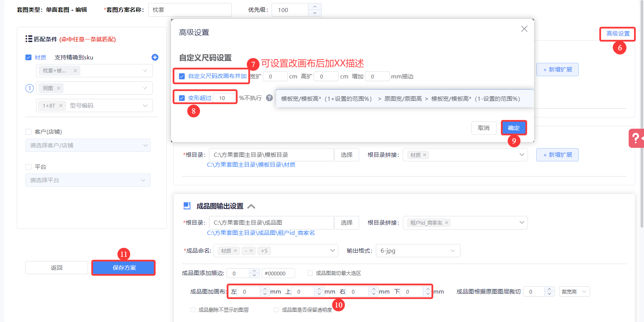Image resolution: width=644 pixels, height=322 pixels.
Task: Open link "C:\方果套图主目录\成品图\租户id_商家名"
Action: [261, 233]
